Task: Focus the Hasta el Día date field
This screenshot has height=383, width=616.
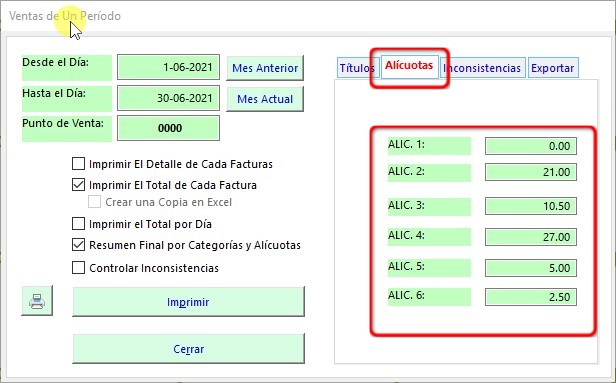Action: click(169, 98)
